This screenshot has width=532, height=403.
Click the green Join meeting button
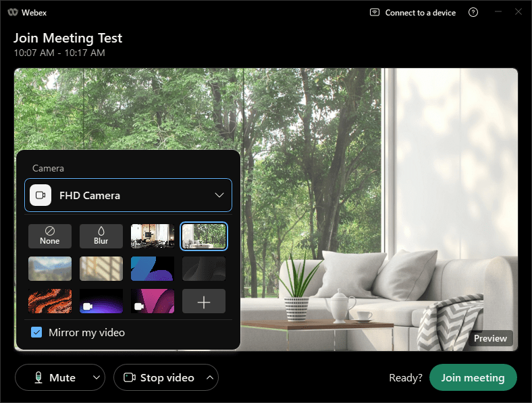tap(473, 377)
